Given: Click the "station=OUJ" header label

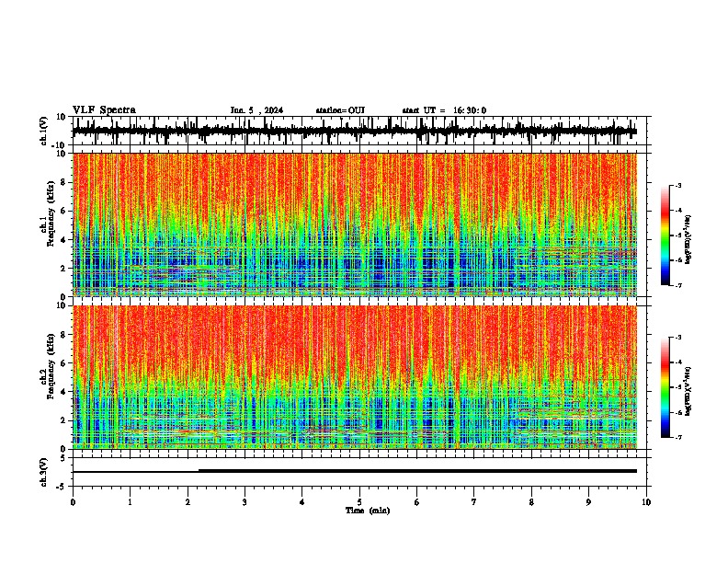Looking at the screenshot, I should coord(340,110).
